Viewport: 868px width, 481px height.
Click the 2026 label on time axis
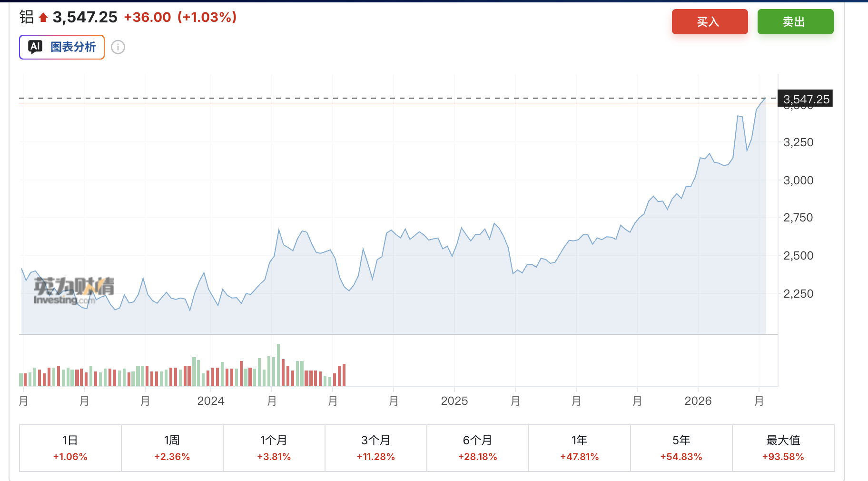(x=698, y=401)
